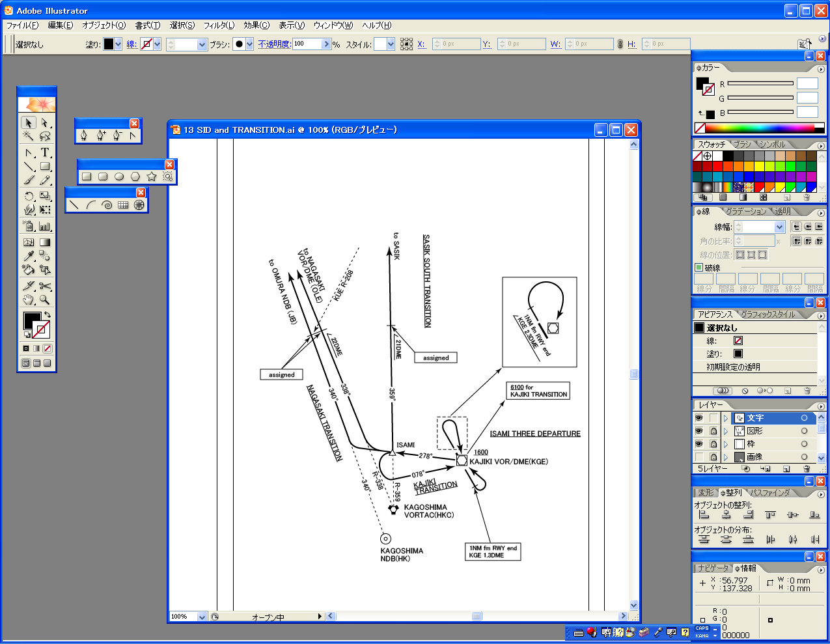
Task: Toggle visibility eye of 図形 layer
Action: click(699, 431)
